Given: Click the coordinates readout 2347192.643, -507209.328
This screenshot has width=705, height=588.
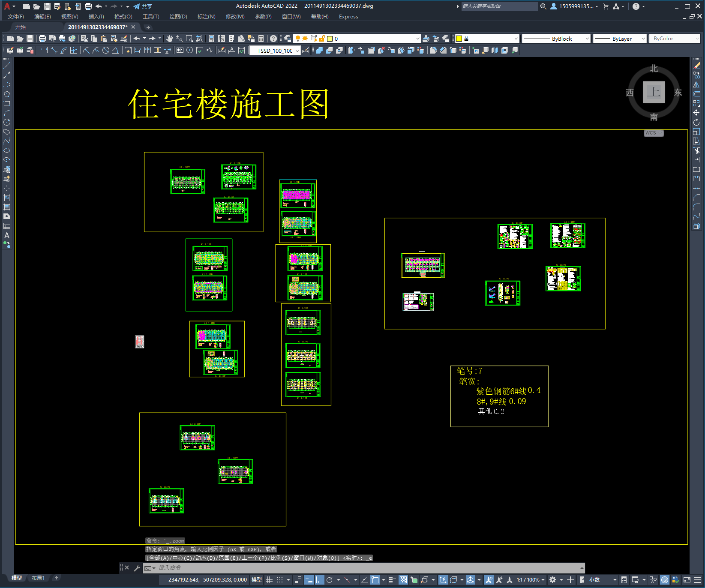Looking at the screenshot, I should click(x=207, y=580).
